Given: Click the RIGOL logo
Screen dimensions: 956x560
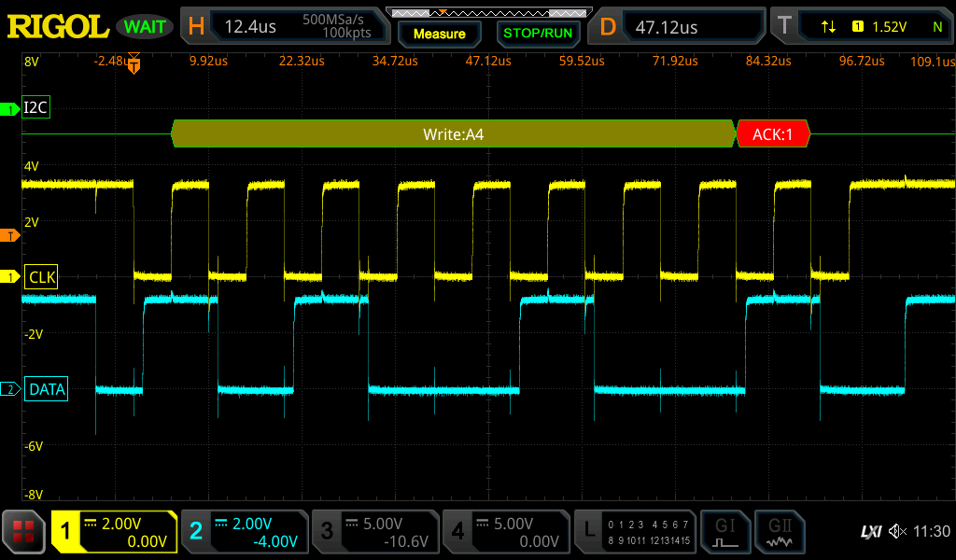Looking at the screenshot, I should coord(58,27).
